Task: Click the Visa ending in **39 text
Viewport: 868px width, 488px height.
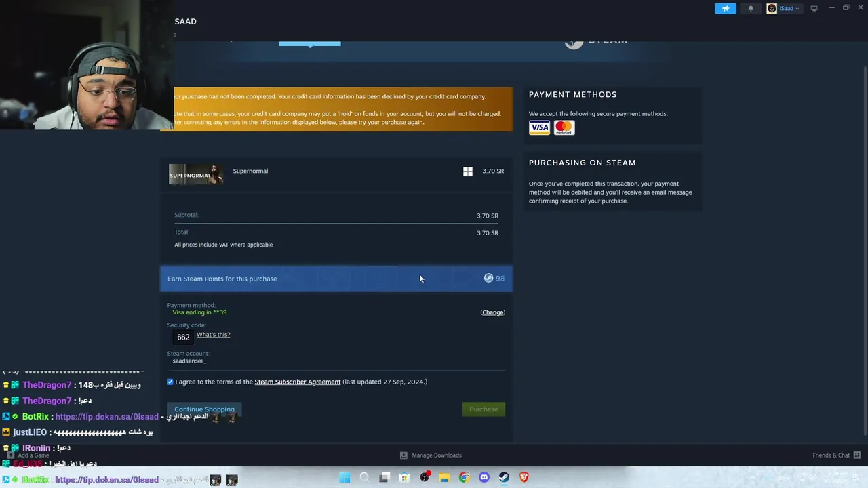Action: pos(199,312)
